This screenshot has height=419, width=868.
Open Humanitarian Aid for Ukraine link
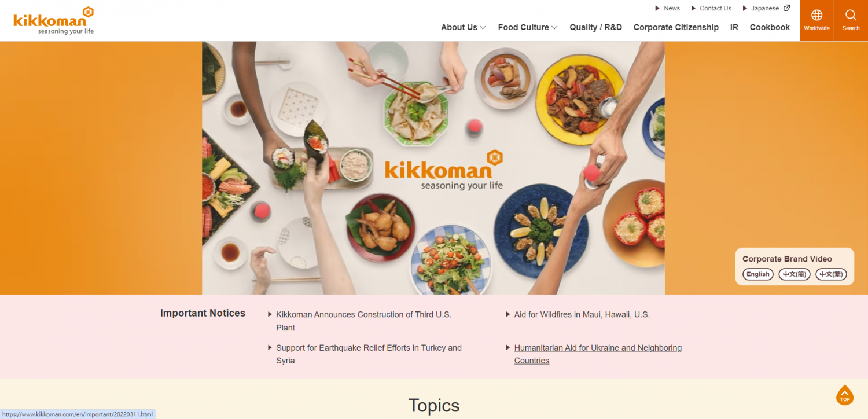coord(598,354)
